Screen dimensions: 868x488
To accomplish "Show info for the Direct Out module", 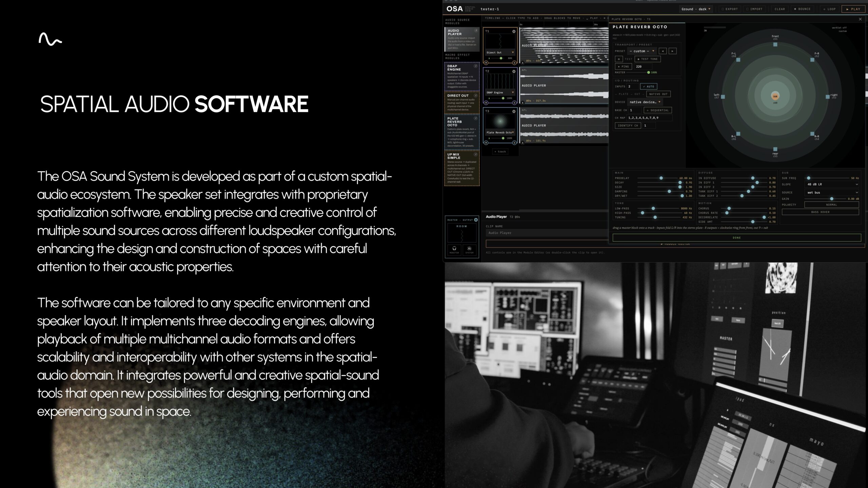I will coord(476,96).
